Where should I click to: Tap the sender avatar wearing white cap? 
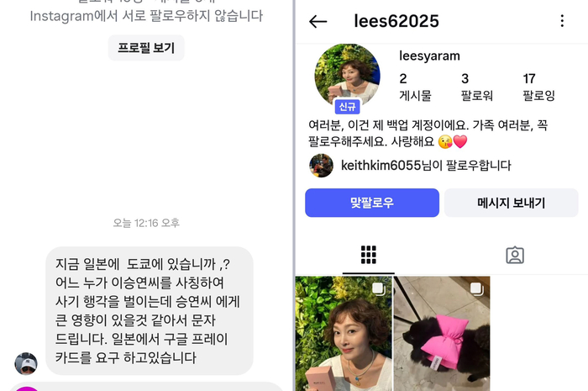26,363
